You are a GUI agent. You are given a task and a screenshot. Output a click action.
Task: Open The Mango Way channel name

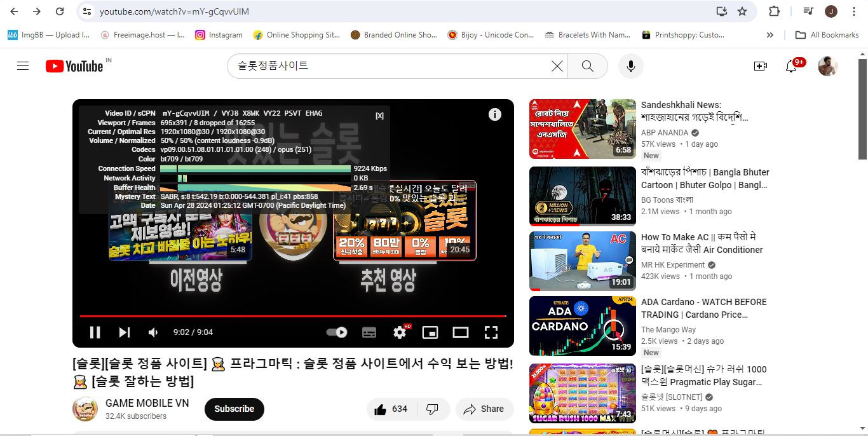click(668, 330)
